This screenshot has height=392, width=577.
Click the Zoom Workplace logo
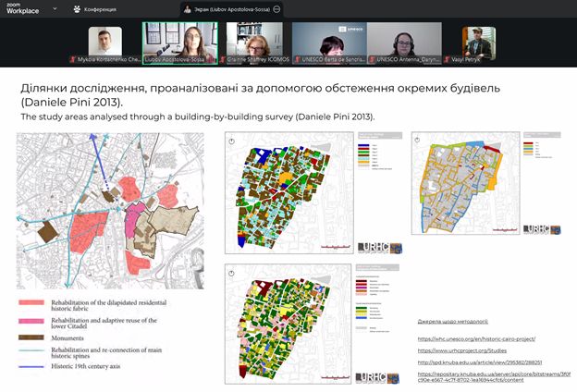(x=22, y=8)
